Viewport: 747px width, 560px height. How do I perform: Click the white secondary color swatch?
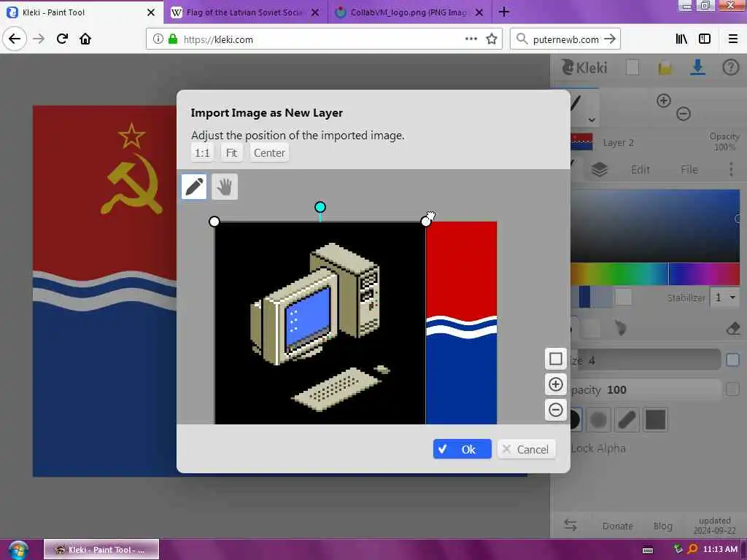point(623,297)
